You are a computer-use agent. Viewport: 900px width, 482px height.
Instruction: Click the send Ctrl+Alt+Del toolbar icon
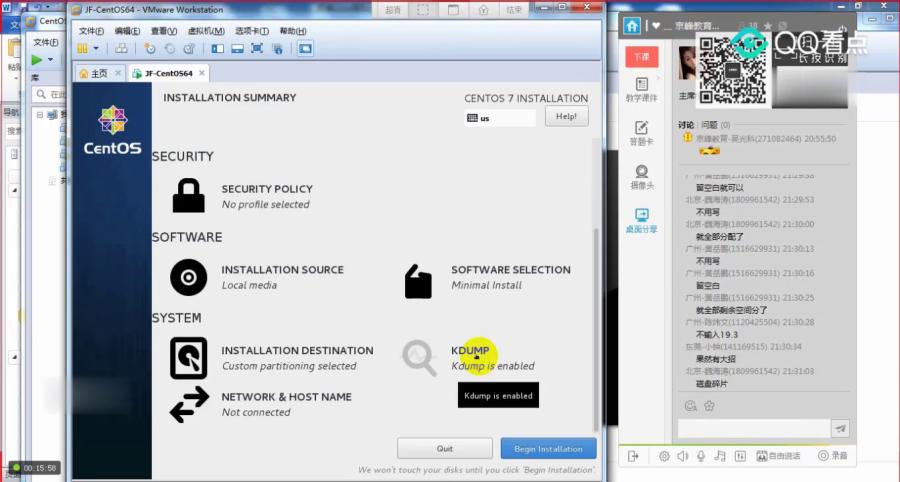[x=121, y=49]
